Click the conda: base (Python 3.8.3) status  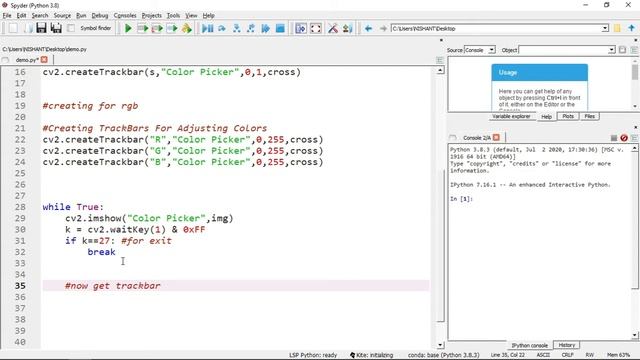click(x=444, y=355)
